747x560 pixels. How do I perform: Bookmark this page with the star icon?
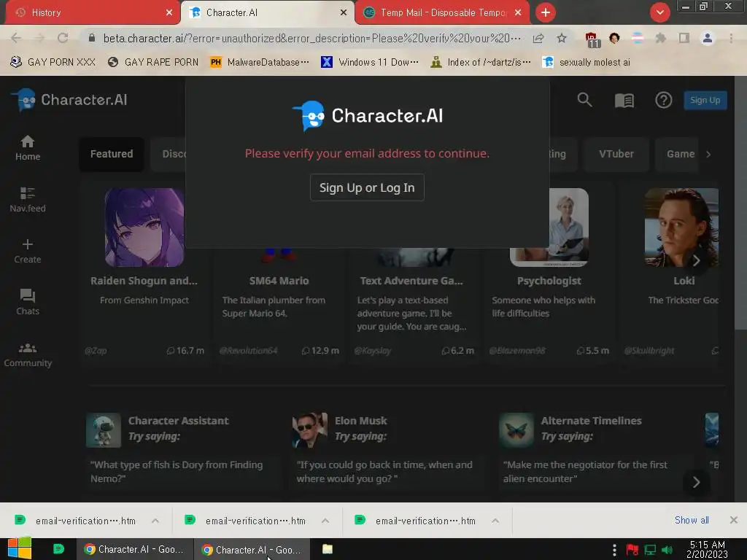562,38
